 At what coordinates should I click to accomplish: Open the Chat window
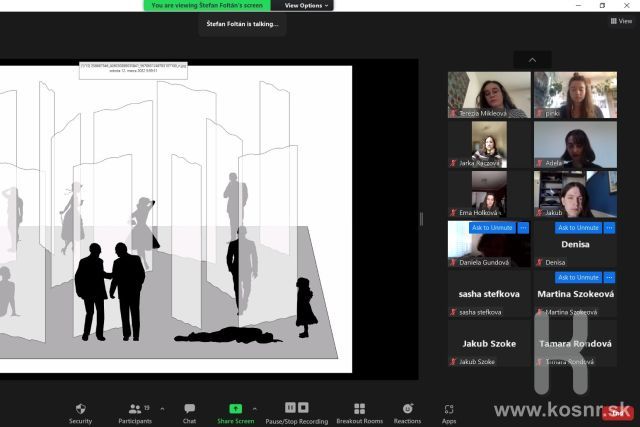(189, 409)
